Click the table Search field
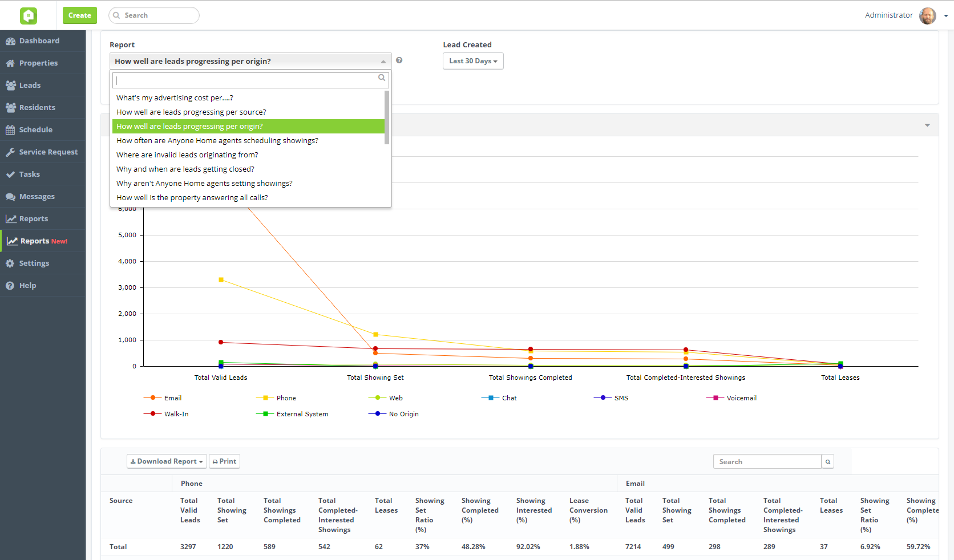 coord(767,462)
